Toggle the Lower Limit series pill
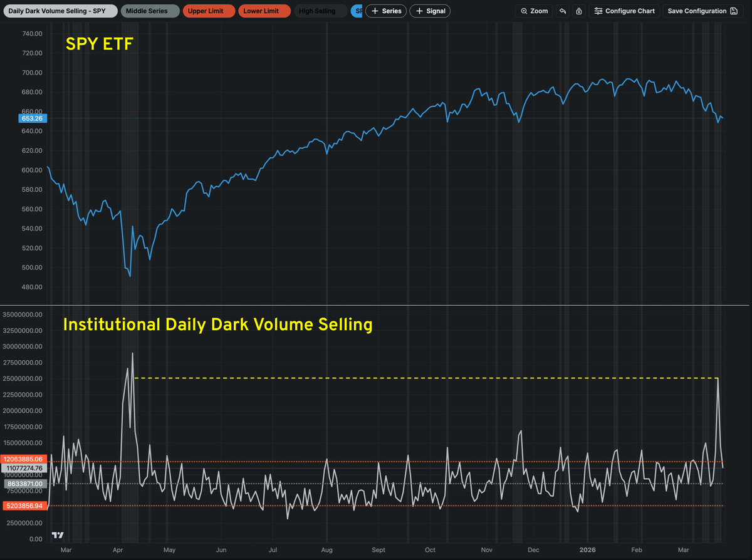The height and width of the screenshot is (560, 752). coord(264,11)
